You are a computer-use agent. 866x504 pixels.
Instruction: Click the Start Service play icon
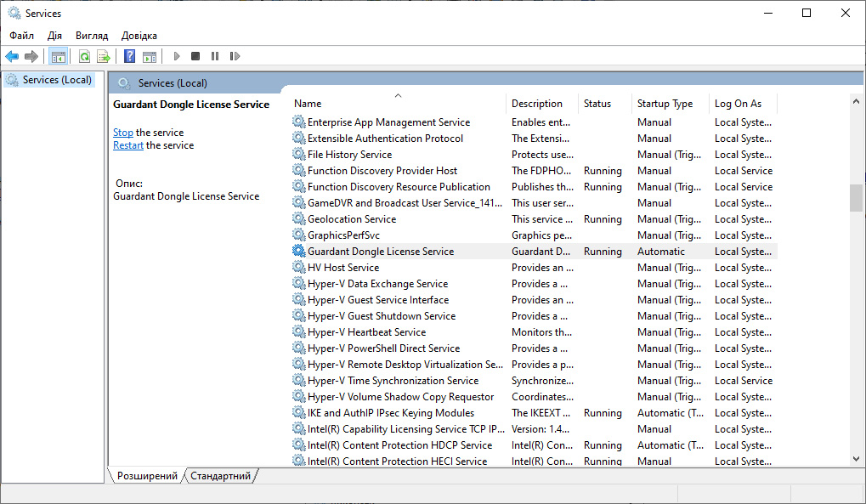177,56
